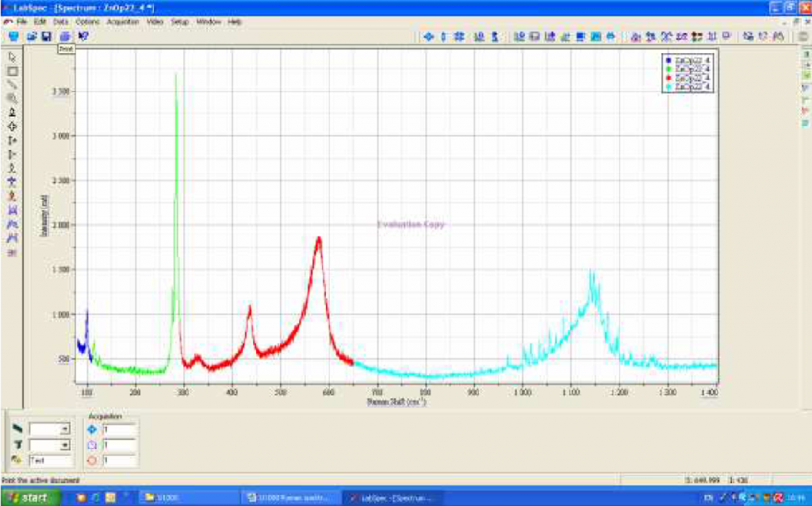812x506 pixels.
Task: Toggle visibility of the blue ZnOp22_4 spectrum in legend
Action: 669,60
